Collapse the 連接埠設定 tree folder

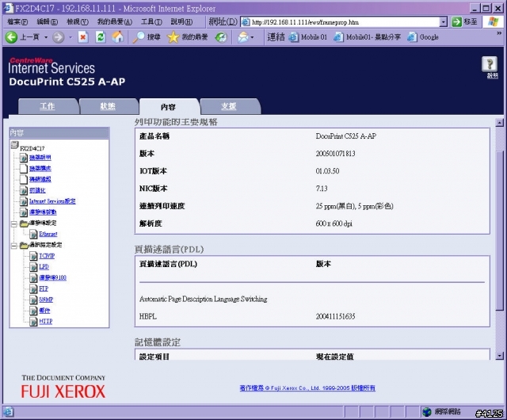coord(13,224)
